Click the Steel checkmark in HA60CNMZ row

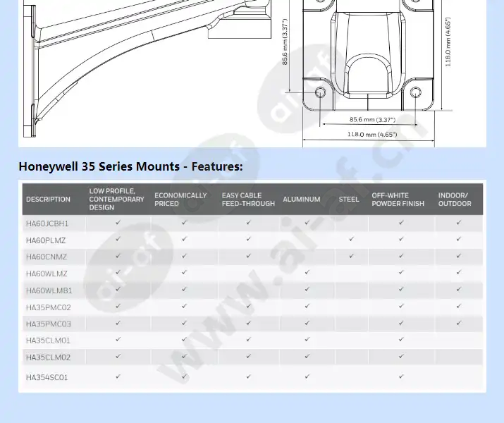coord(351,256)
